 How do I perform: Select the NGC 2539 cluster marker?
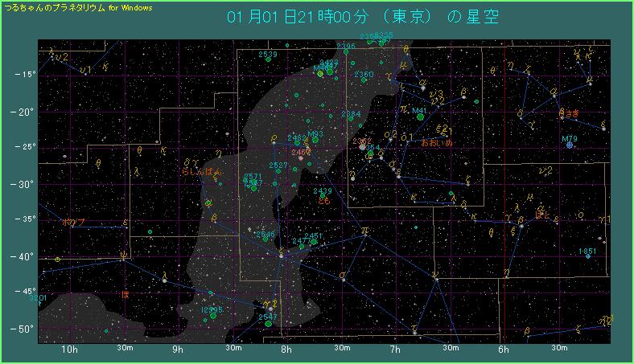[268, 61]
